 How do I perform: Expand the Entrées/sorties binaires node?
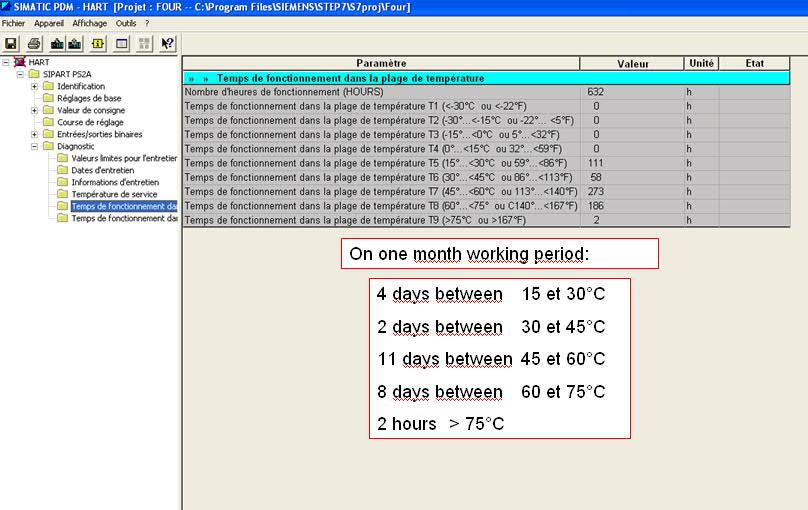point(35,134)
